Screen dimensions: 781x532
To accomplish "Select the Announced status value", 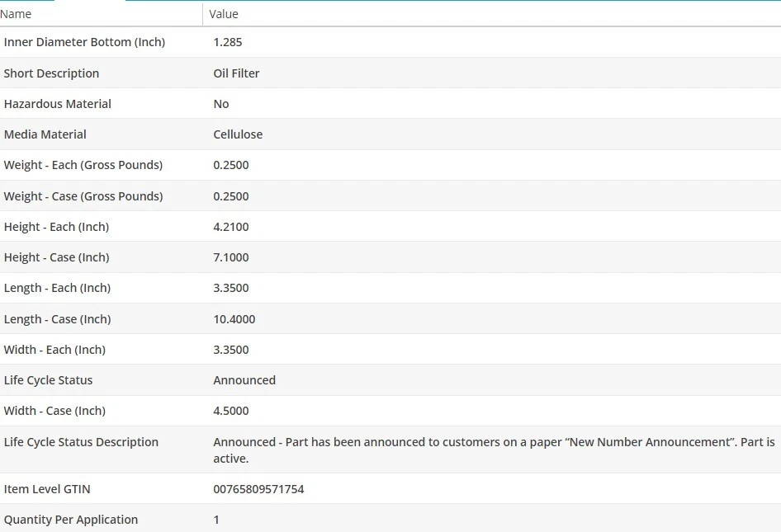I will 244,380.
